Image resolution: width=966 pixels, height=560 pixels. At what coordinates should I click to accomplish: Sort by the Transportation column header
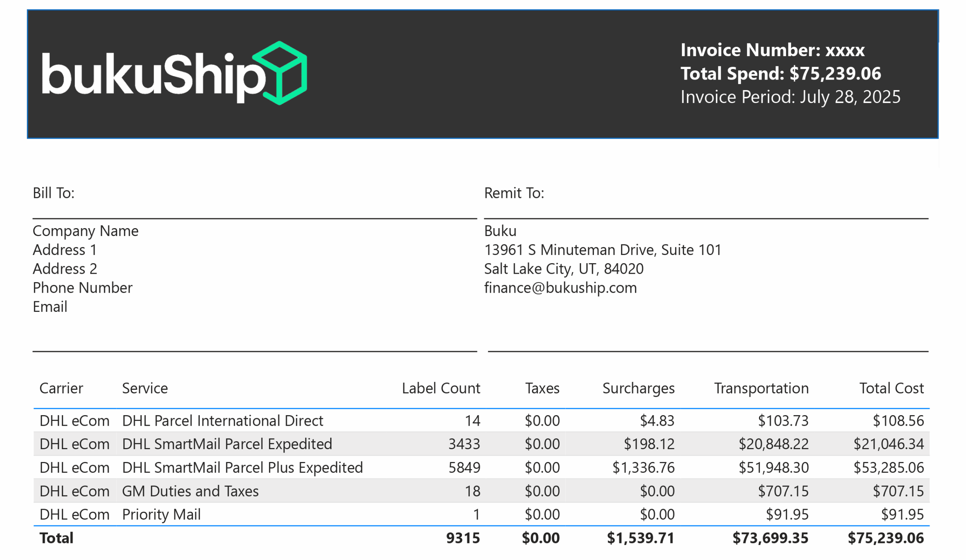click(761, 389)
